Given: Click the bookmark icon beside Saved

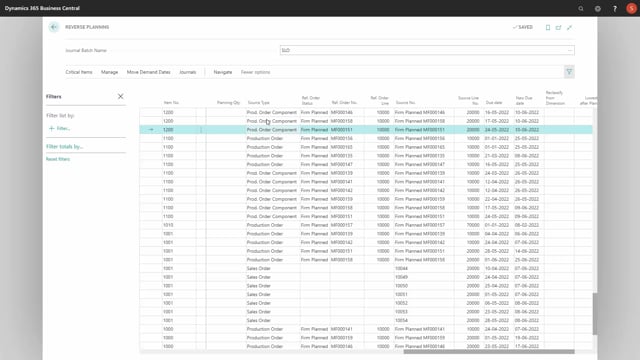Looking at the screenshot, I should (x=548, y=27).
